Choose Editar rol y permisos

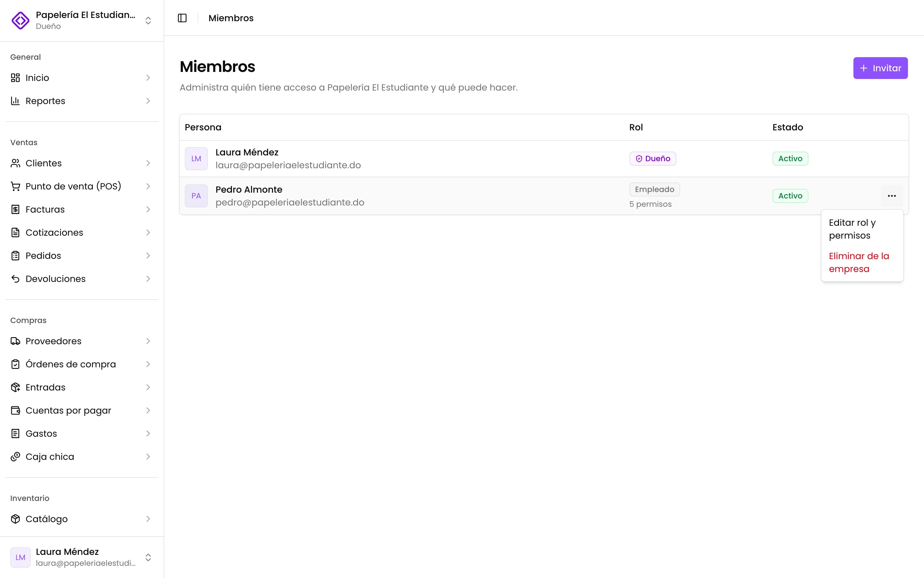tap(862, 229)
